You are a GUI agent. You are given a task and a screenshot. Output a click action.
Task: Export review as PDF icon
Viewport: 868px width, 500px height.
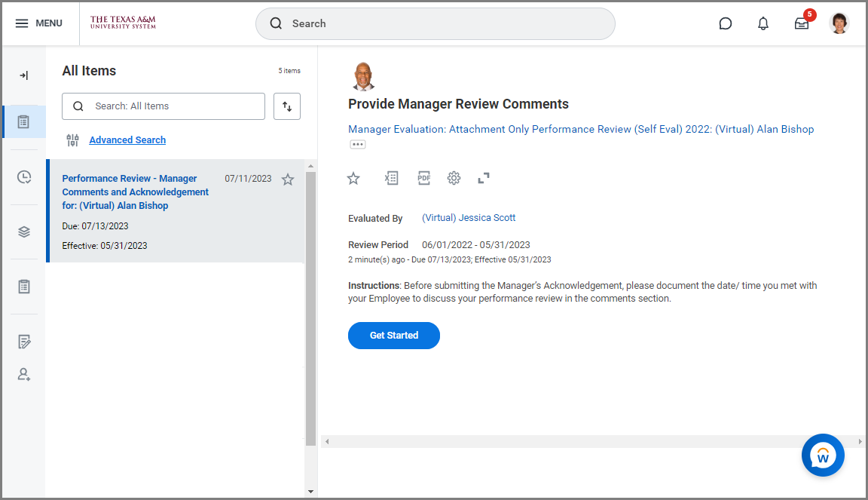click(424, 178)
